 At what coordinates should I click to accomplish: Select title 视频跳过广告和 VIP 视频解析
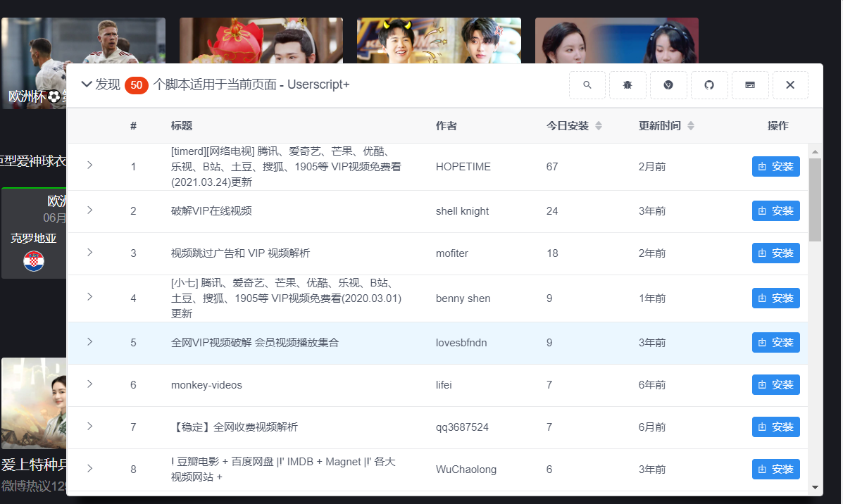[240, 253]
